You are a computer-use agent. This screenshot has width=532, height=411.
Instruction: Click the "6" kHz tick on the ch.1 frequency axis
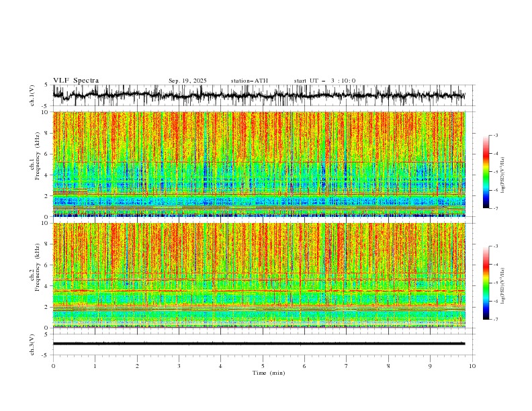point(47,154)
